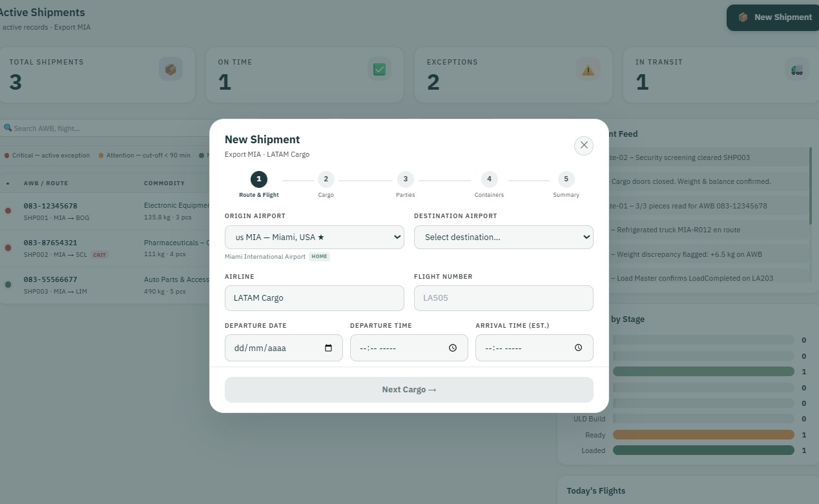Click the Airline input field

tap(315, 298)
